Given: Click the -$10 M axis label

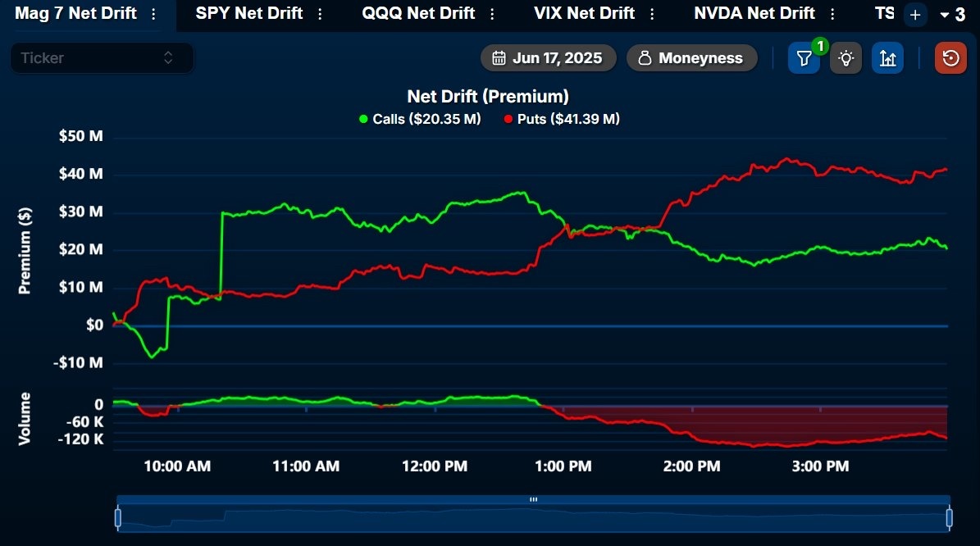Looking at the screenshot, I should (x=78, y=363).
